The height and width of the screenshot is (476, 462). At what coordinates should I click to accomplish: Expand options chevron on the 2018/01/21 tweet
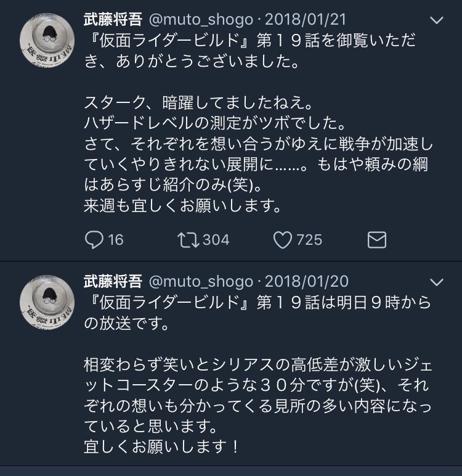(x=436, y=20)
